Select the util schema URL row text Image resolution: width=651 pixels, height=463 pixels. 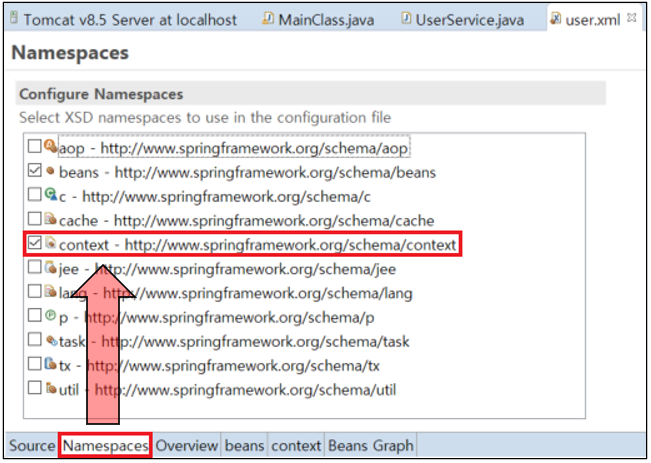(x=228, y=390)
